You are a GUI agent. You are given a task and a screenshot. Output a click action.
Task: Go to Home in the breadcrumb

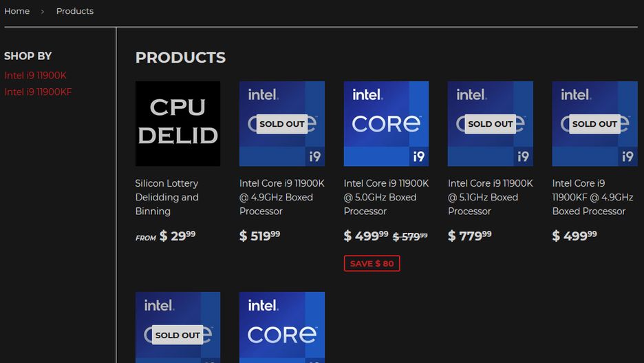17,11
